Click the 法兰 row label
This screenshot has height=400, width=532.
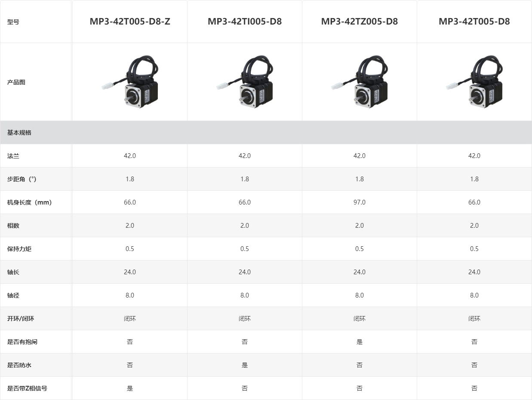13,156
